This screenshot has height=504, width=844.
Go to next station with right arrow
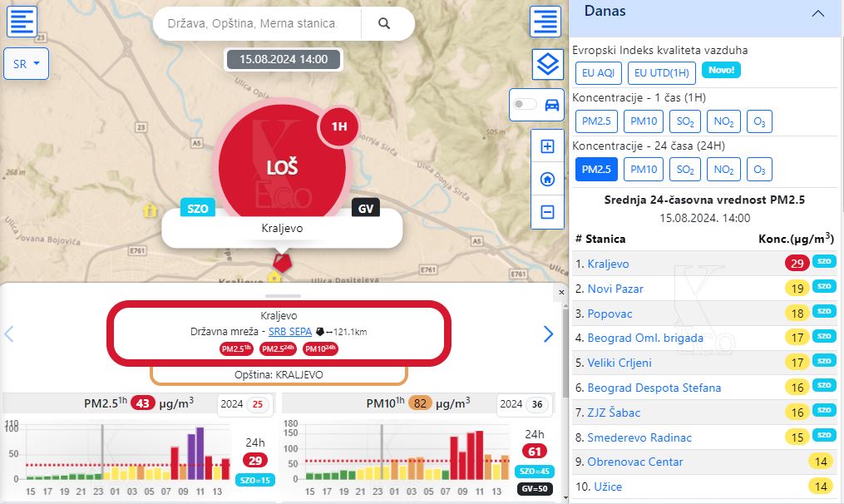(548, 334)
